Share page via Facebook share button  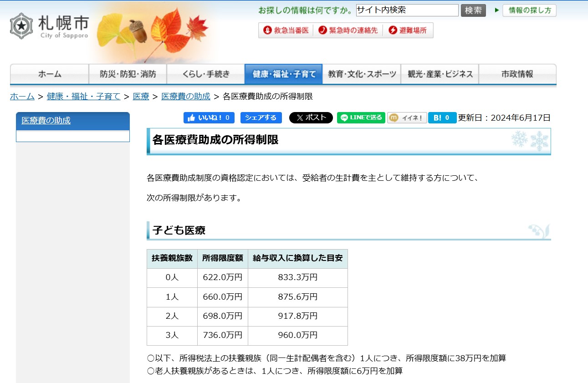tap(261, 117)
